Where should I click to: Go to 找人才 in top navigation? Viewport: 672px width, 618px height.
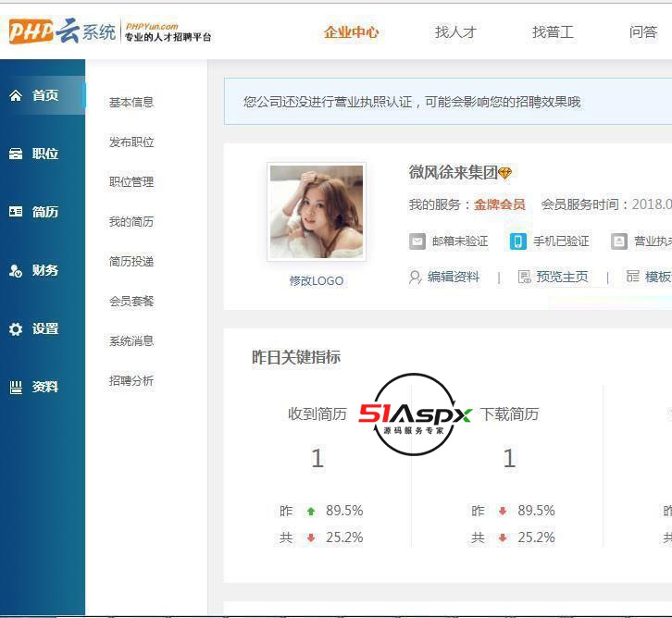(x=455, y=32)
